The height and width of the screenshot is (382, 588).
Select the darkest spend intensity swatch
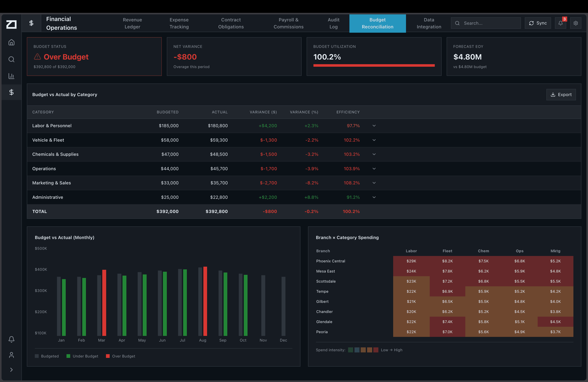coord(376,350)
